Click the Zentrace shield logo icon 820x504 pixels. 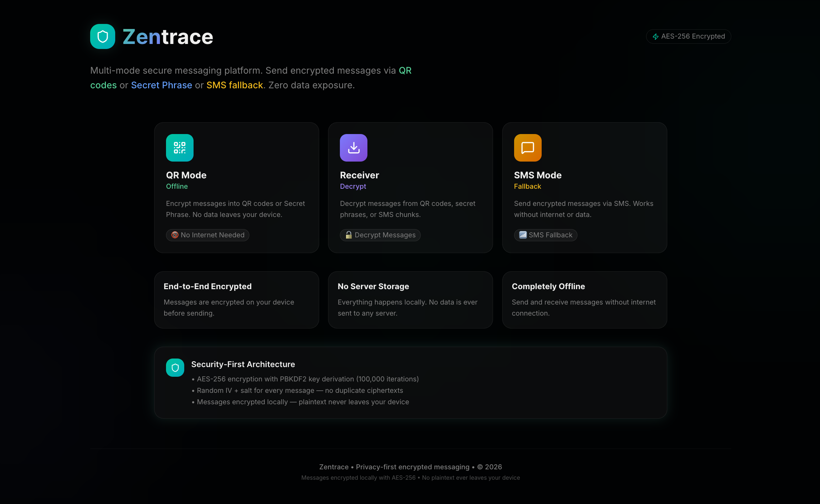pos(103,36)
